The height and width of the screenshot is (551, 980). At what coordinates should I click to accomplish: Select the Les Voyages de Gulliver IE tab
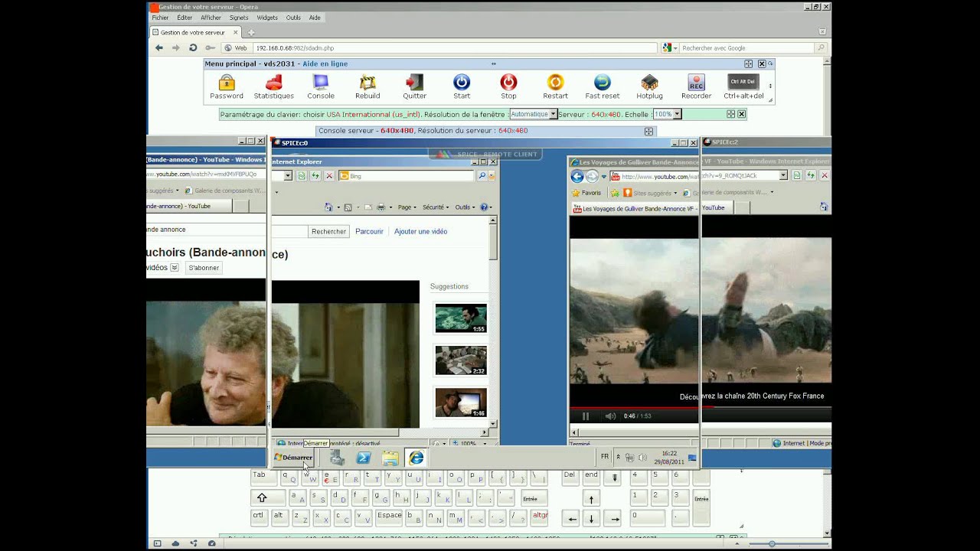pos(634,208)
